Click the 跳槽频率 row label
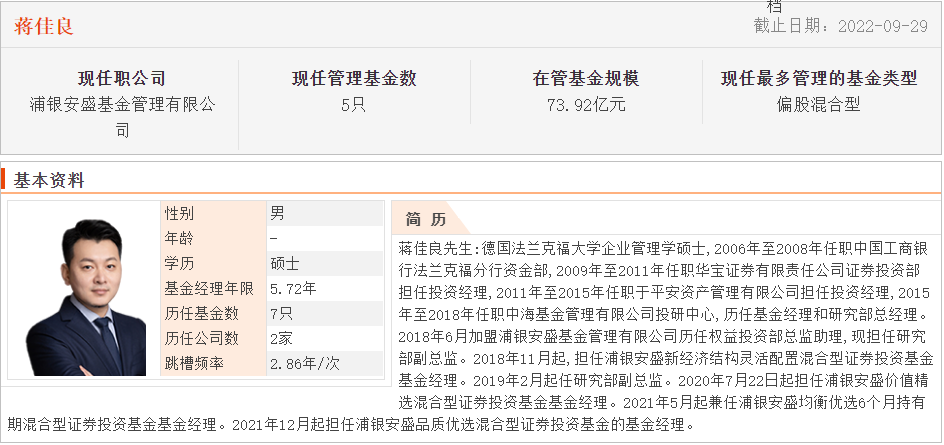 [194, 364]
